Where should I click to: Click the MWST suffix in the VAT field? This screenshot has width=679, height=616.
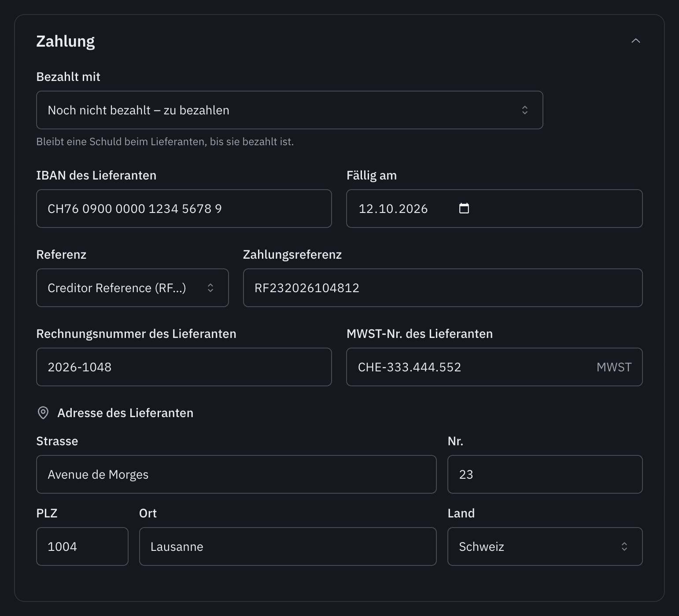pos(614,367)
